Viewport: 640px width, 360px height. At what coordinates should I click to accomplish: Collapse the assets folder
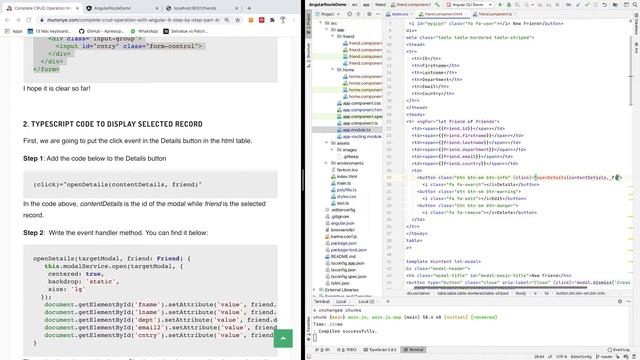pos(327,143)
